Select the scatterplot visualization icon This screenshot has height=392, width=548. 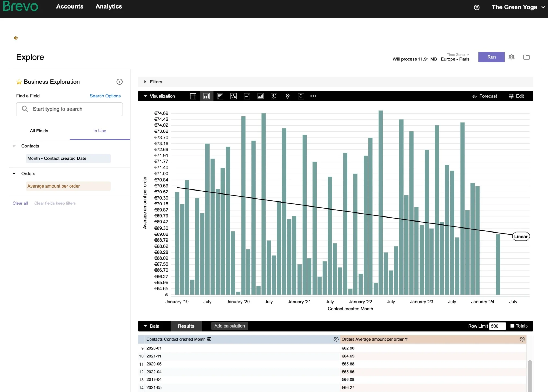[233, 96]
